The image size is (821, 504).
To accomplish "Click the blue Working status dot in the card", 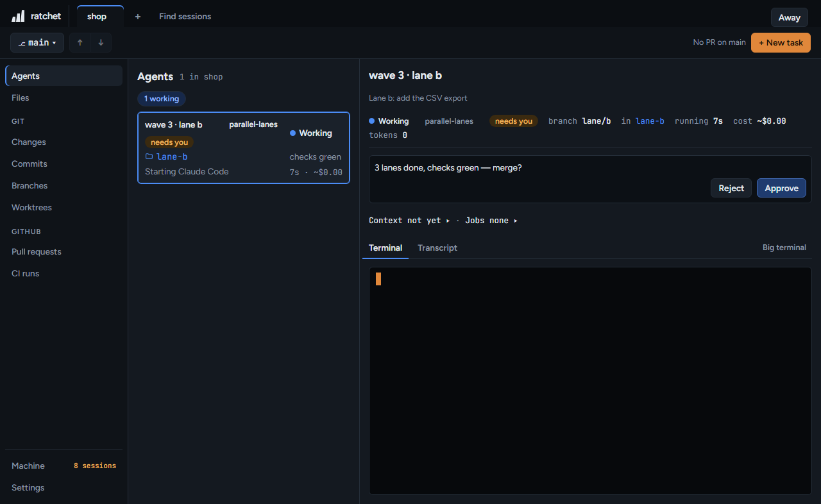I will tap(292, 133).
